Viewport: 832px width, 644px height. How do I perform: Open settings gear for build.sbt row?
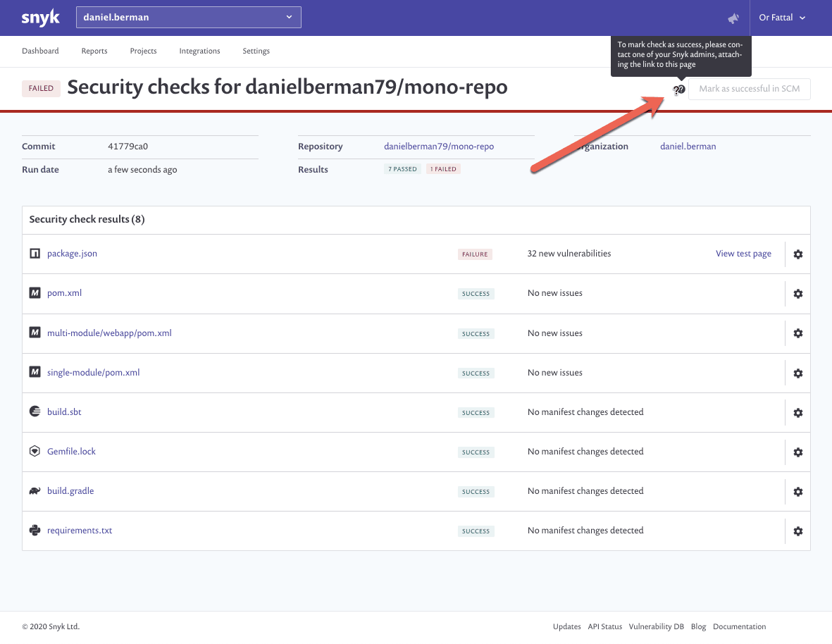797,413
